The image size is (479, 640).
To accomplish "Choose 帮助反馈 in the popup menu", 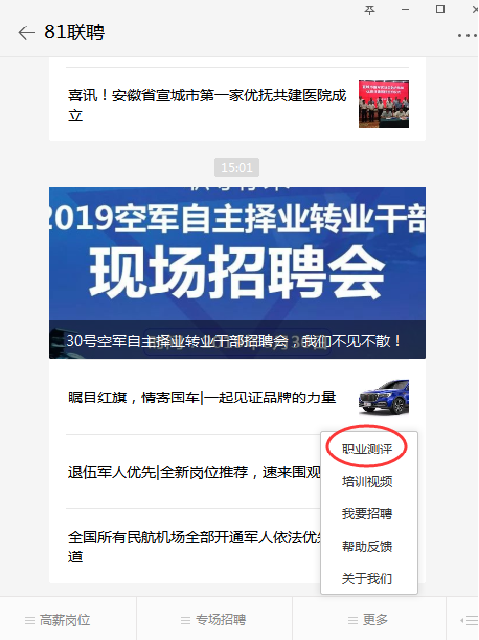I will click(367, 546).
